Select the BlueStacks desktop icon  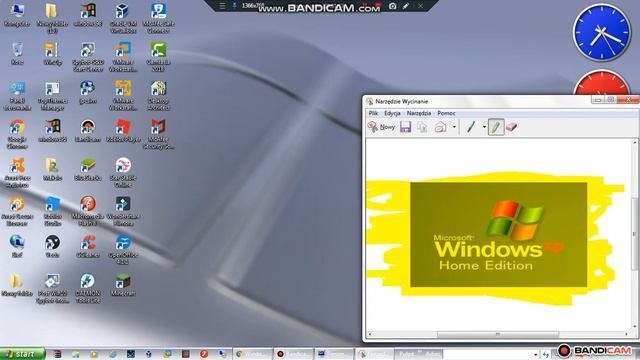click(88, 169)
